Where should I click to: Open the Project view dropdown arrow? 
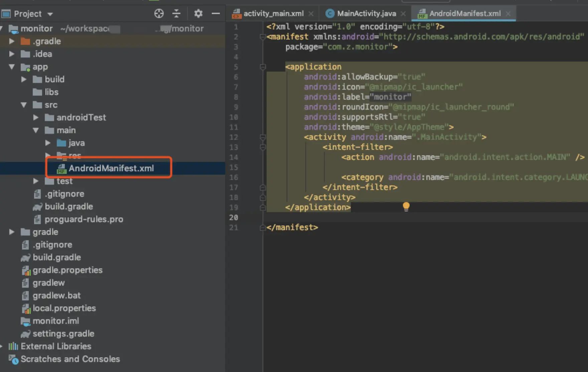point(50,14)
